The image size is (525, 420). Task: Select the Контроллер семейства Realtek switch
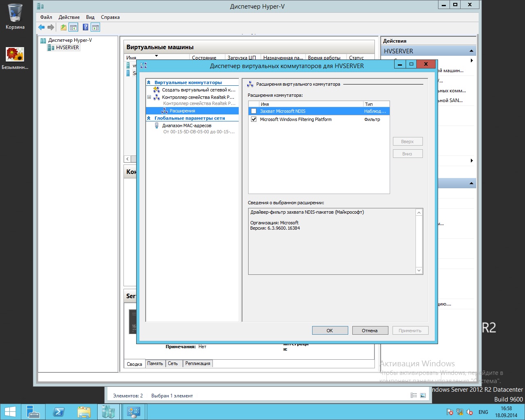pyautogui.click(x=198, y=97)
